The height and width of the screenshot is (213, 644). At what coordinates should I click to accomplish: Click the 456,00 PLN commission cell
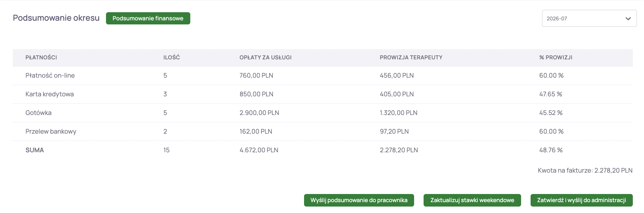point(397,76)
